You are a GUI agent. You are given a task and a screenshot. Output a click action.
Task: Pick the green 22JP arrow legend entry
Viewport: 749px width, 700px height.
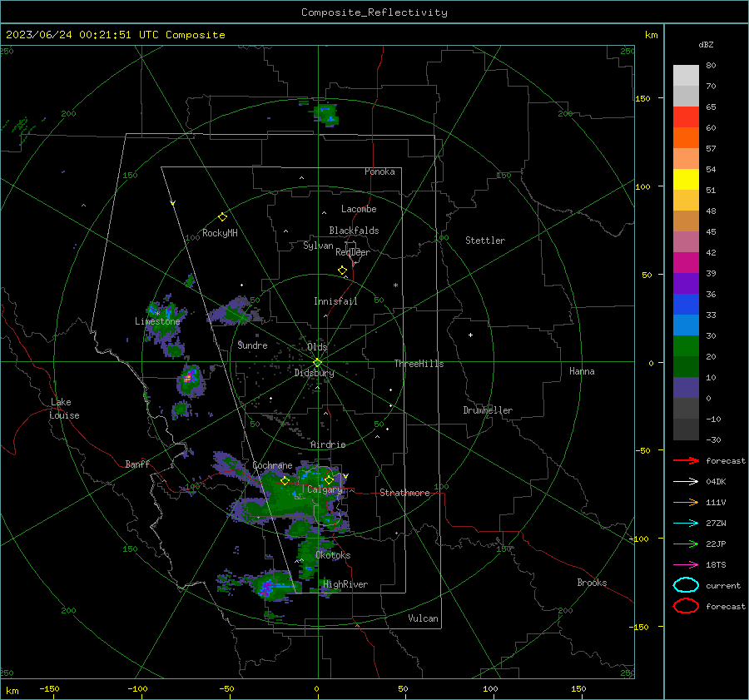686,544
